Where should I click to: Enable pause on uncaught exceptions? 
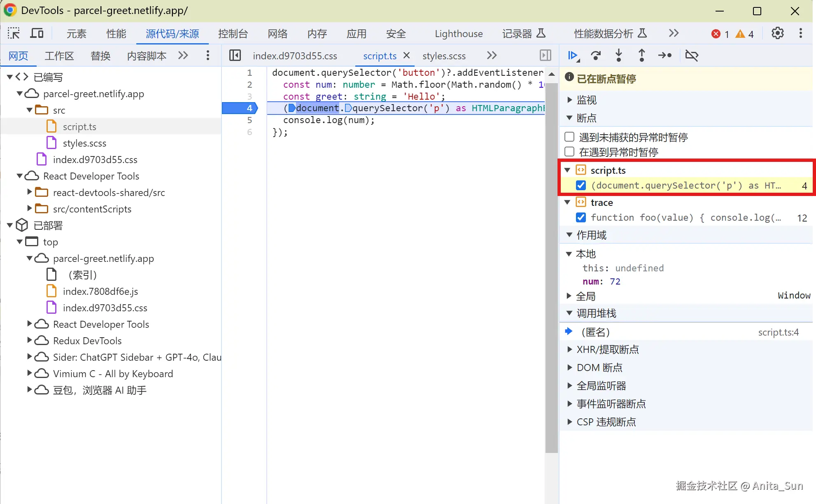coord(569,137)
